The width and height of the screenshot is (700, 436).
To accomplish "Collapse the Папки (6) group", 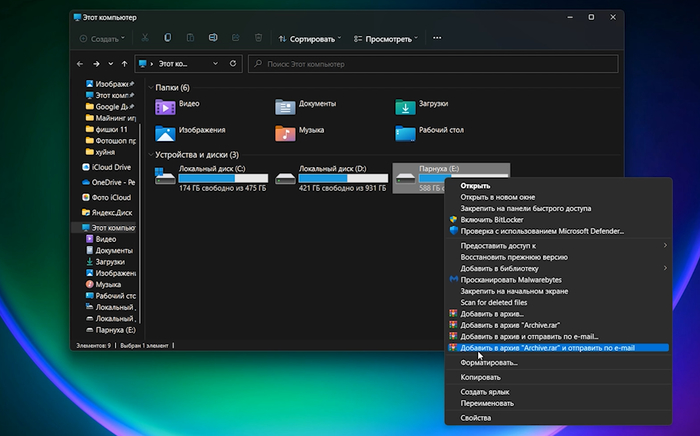I will coord(150,87).
